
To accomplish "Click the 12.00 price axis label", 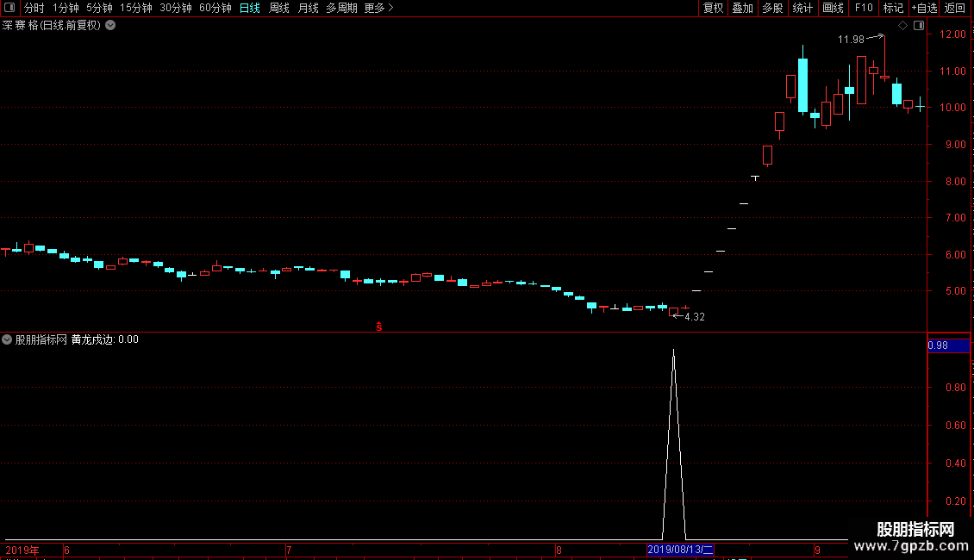I will click(x=952, y=34).
